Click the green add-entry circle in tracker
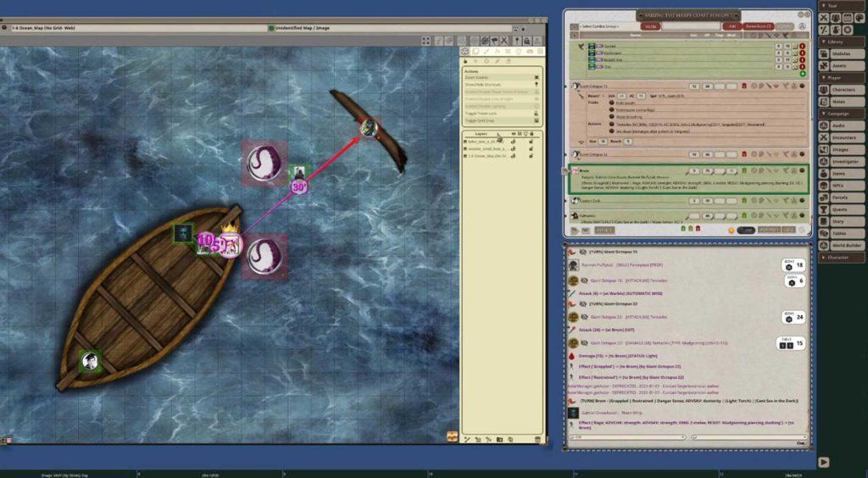 click(x=803, y=74)
